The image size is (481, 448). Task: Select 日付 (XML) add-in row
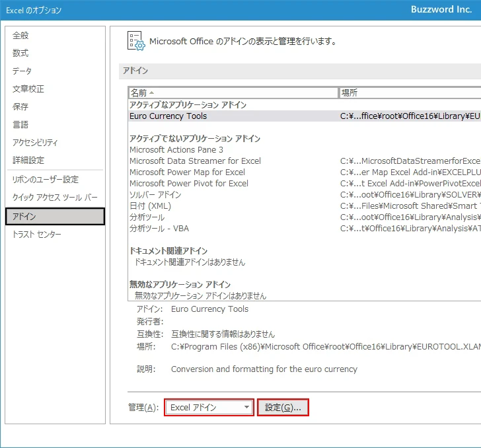click(305, 206)
